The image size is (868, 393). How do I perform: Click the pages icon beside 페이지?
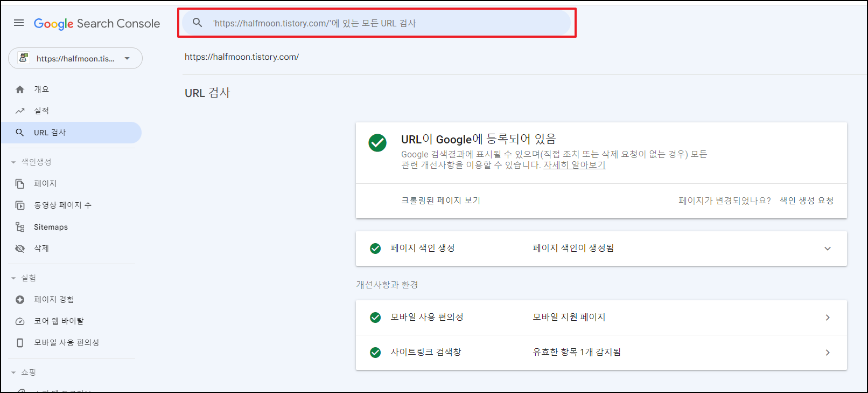tap(20, 184)
